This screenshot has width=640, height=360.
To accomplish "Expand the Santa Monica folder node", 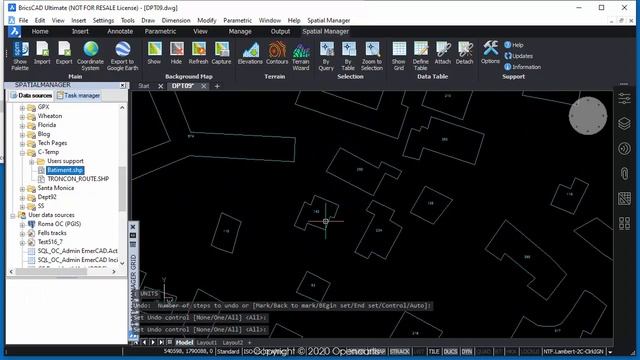I will (22, 189).
